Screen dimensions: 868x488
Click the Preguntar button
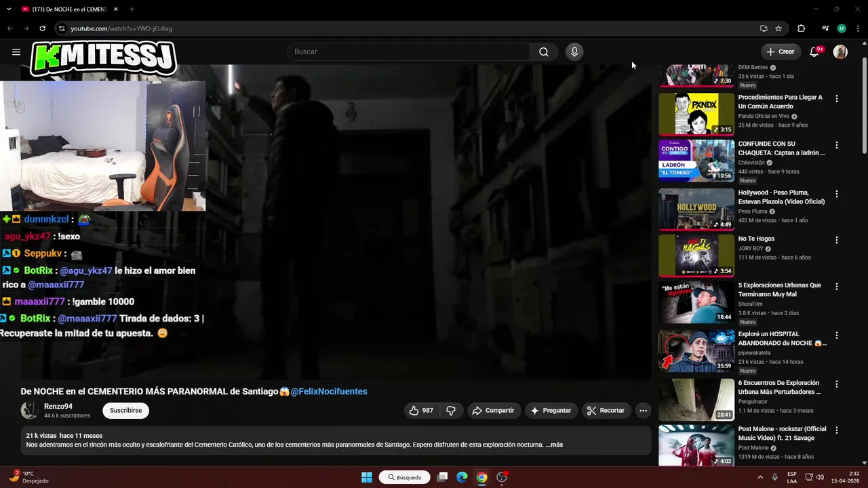point(551,410)
